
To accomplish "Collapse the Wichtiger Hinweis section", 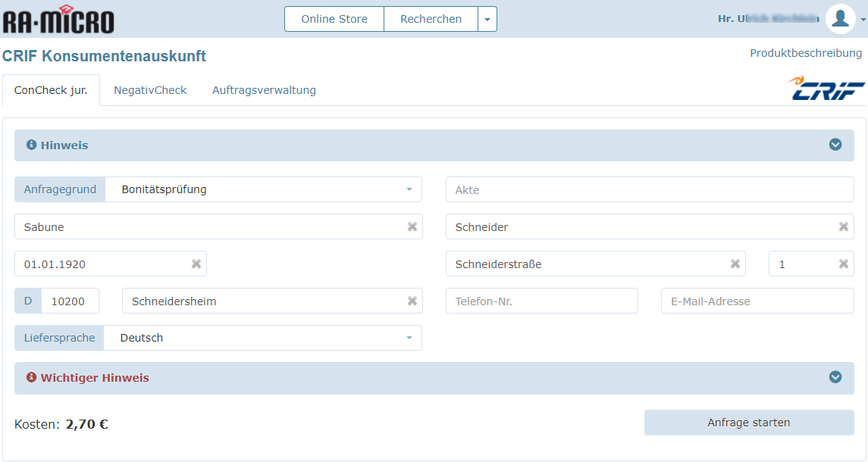I will [835, 377].
